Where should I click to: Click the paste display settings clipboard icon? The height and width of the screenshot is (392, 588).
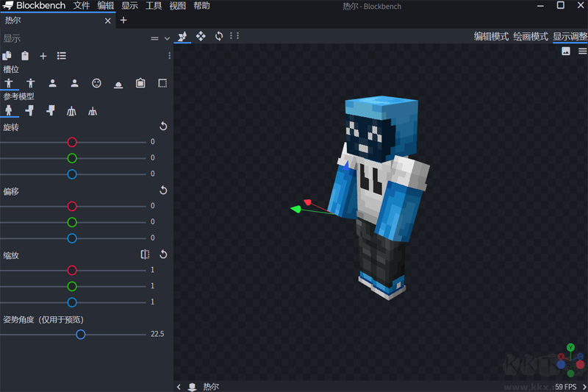pyautogui.click(x=25, y=56)
